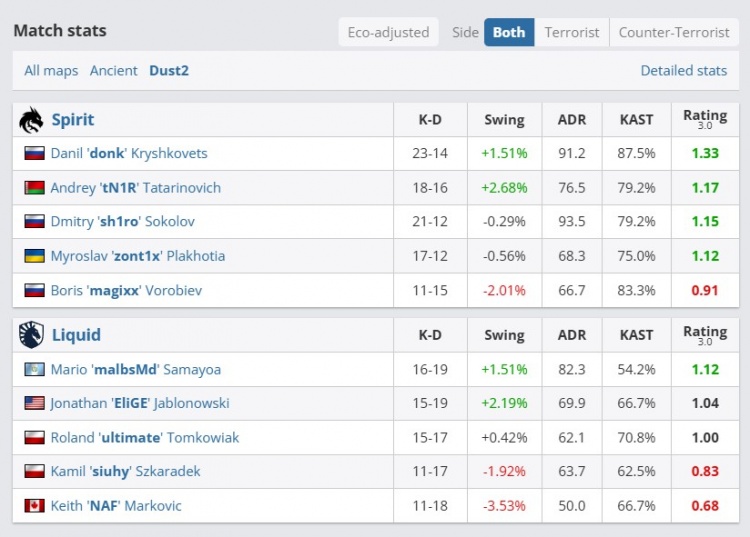Click the Ukrainian flag beside zont1x

pos(35,256)
